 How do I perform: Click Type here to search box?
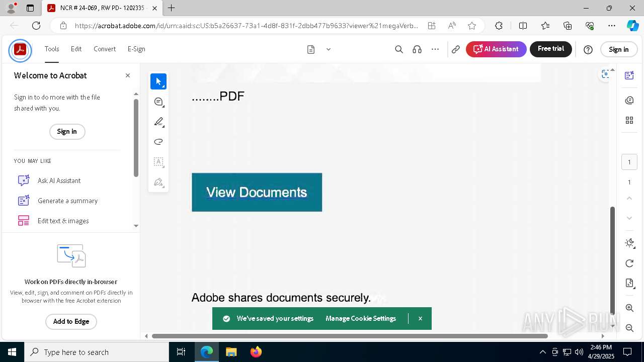pyautogui.click(x=97, y=352)
